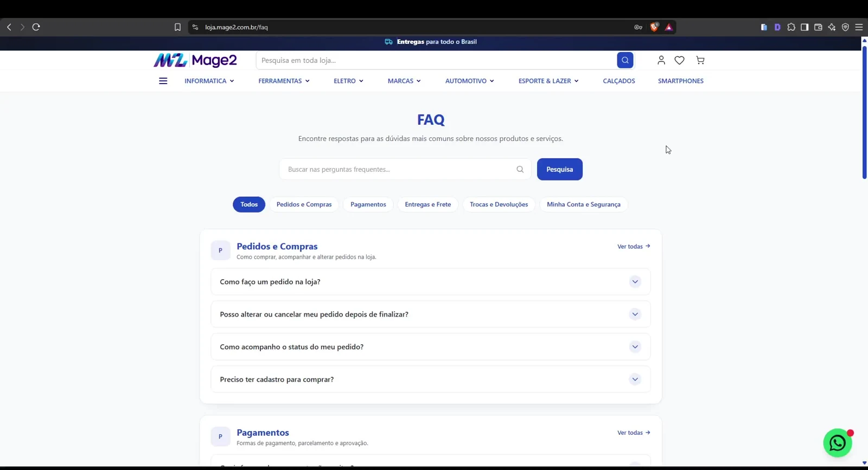Click the 'Entregas para todo o Brasil' banner text
The height and width of the screenshot is (470, 868).
(437, 42)
